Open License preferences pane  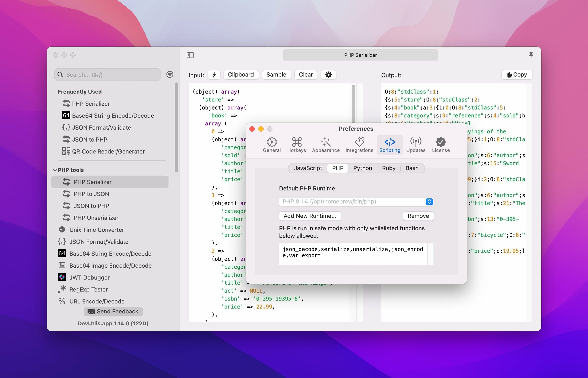tap(441, 145)
